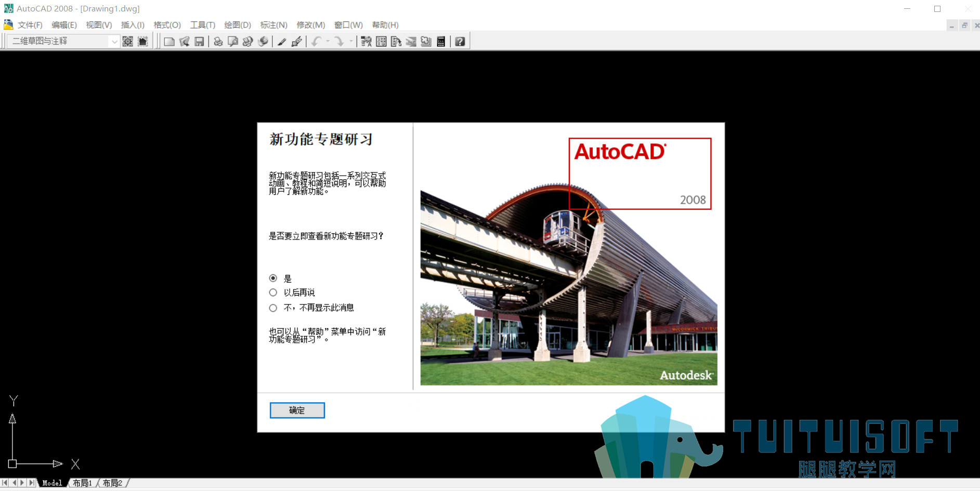Click the 确定 button

(297, 410)
